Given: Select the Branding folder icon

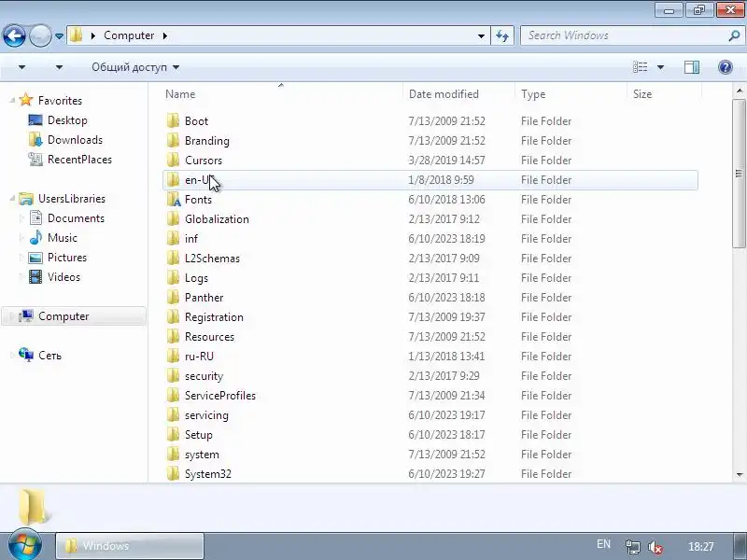Looking at the screenshot, I should click(x=173, y=140).
